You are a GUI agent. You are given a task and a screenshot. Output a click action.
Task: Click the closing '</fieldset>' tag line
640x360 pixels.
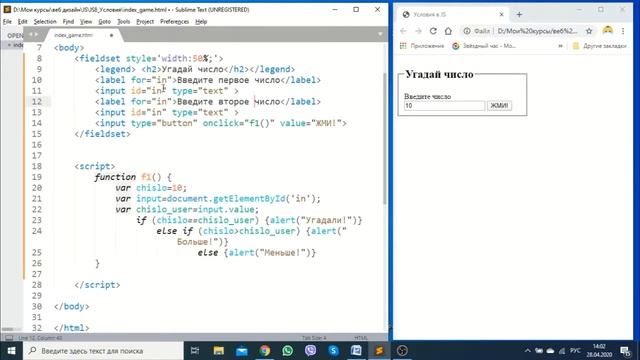(x=102, y=134)
